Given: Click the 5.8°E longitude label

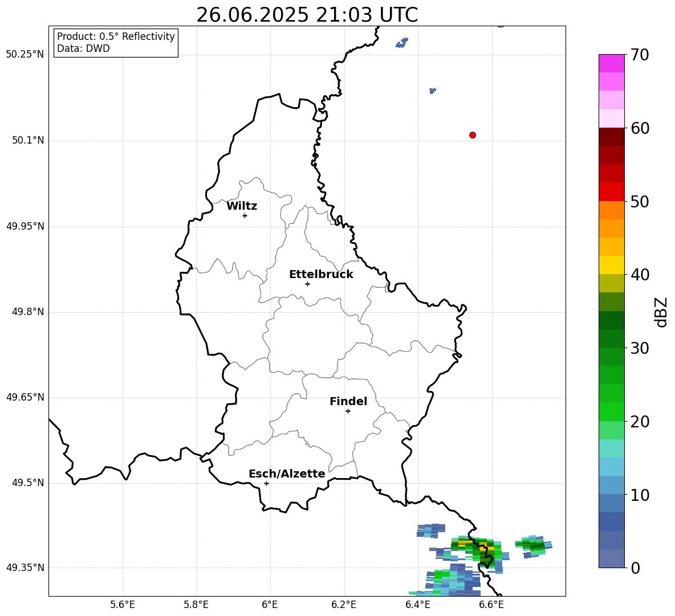Looking at the screenshot, I should pyautogui.click(x=196, y=605).
